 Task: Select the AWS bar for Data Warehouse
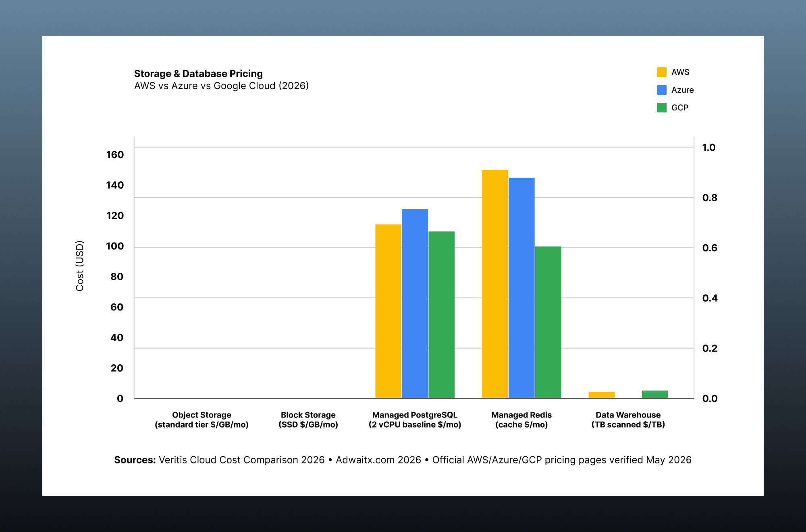tap(602, 395)
